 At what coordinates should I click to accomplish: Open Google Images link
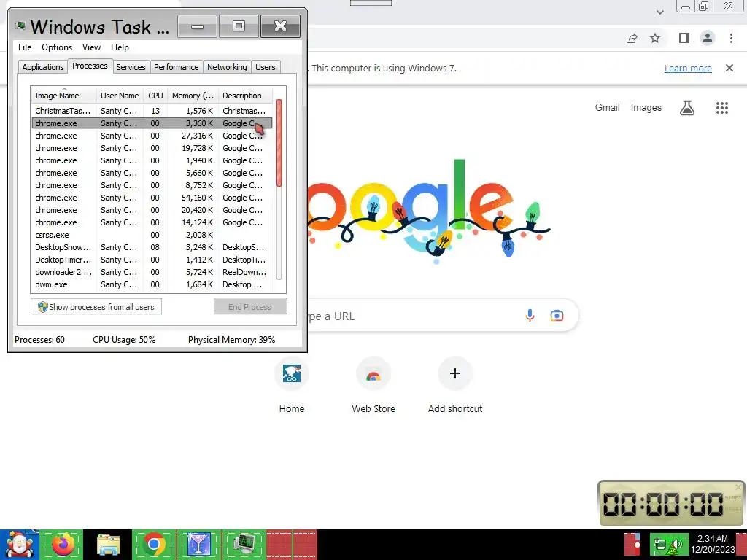[646, 108]
